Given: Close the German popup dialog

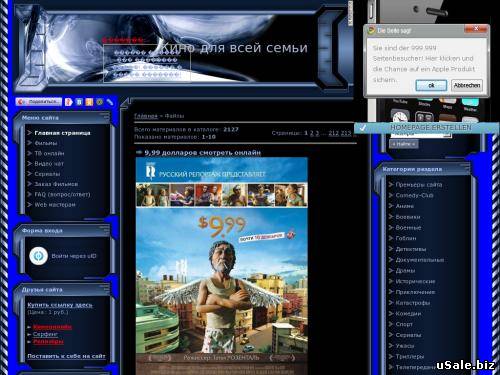Looking at the screenshot, I should click(x=476, y=29).
